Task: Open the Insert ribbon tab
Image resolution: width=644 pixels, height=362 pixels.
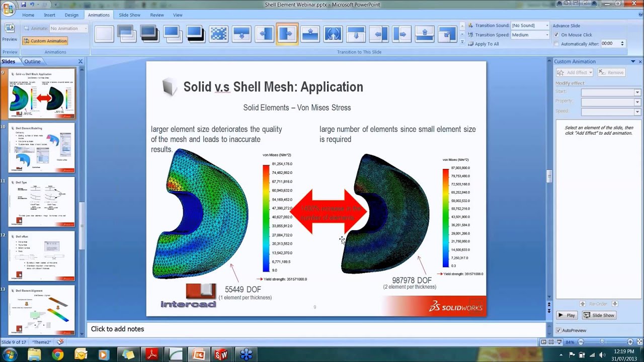Action: 49,15
